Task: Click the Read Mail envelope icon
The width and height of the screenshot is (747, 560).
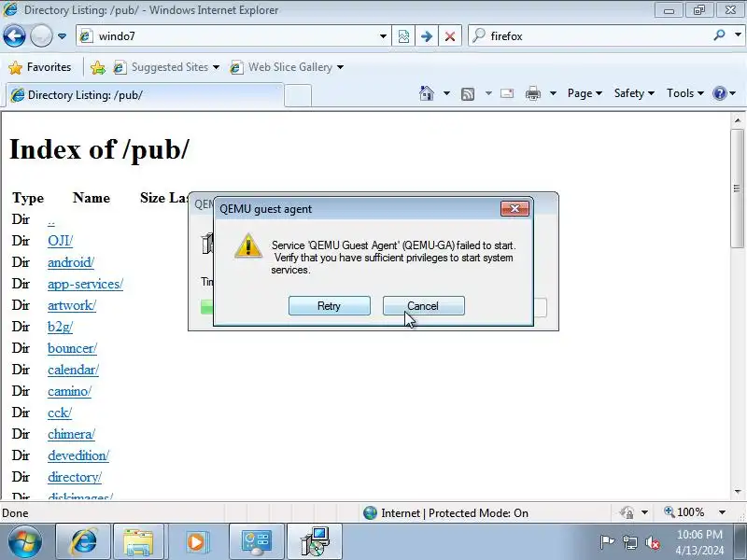Action: pyautogui.click(x=507, y=93)
